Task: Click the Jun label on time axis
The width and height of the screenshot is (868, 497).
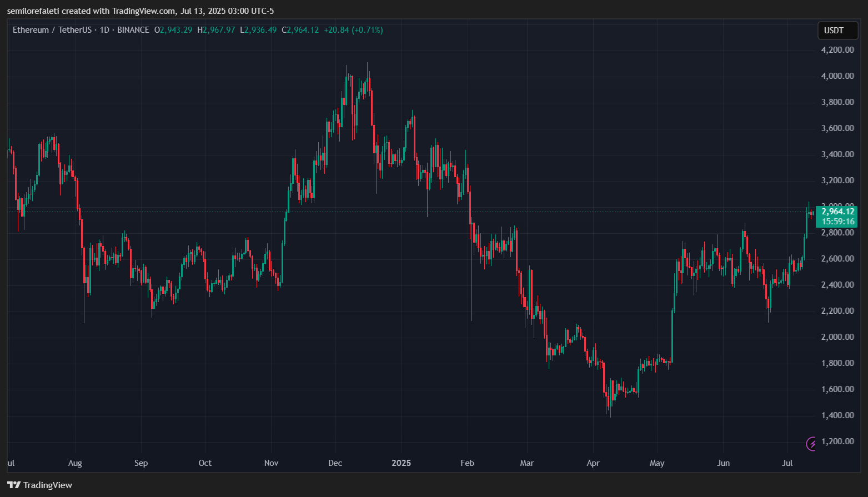Action: point(723,463)
